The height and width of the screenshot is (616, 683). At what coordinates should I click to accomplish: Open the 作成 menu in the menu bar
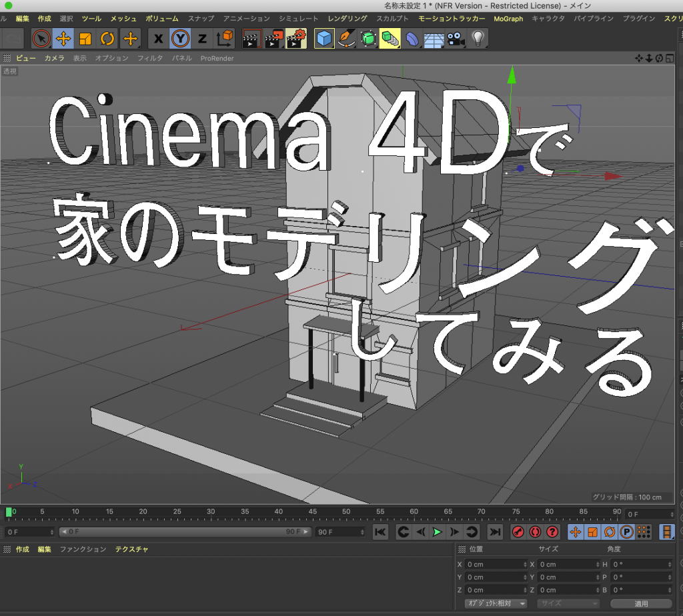(45, 19)
